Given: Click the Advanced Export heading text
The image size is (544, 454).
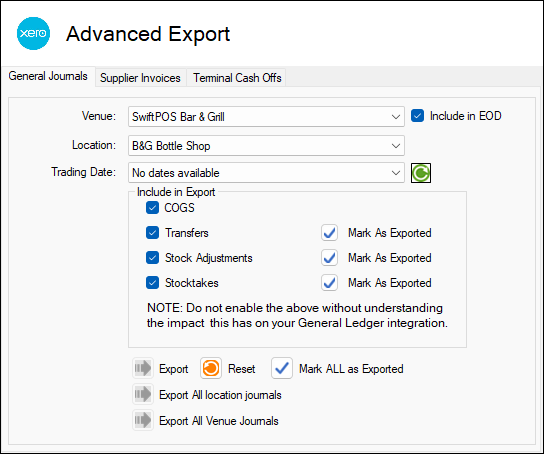Looking at the screenshot, I should click(148, 34).
